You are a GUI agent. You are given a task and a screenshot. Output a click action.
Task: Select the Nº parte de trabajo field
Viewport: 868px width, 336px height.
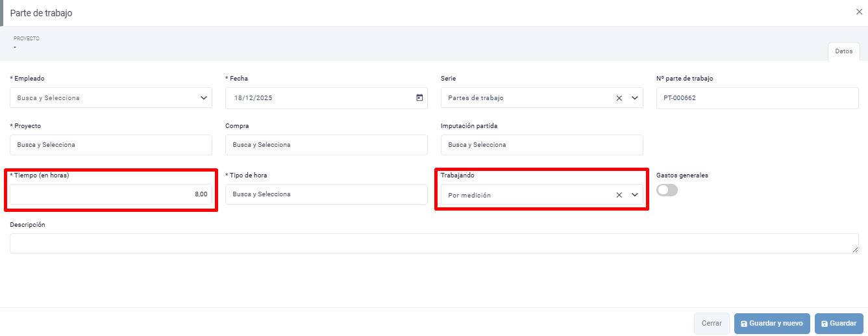click(x=757, y=98)
